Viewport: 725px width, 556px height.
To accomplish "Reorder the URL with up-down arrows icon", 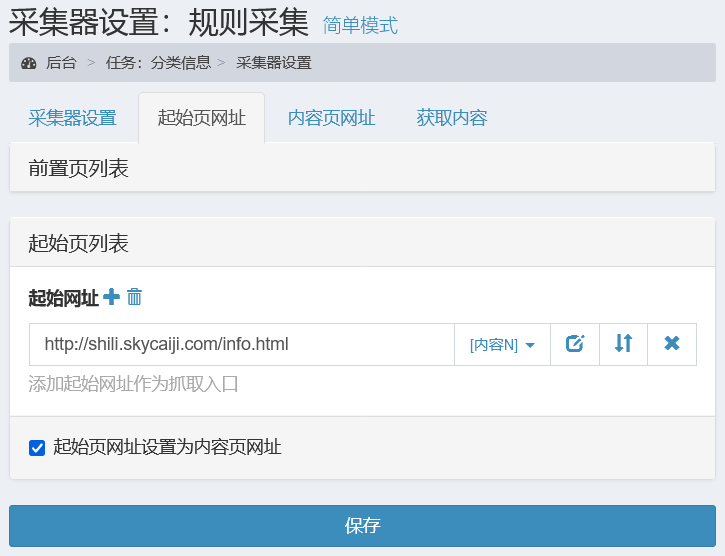I will click(x=623, y=344).
